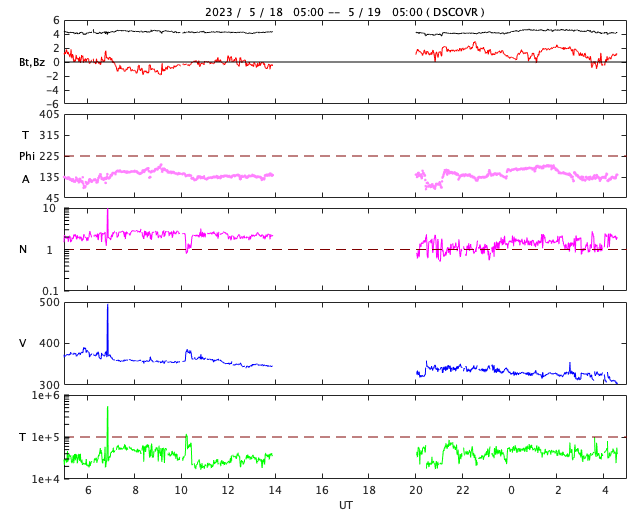The image size is (640, 512).
Task: Select the 'V' velocity panel label
Action: (x=23, y=343)
